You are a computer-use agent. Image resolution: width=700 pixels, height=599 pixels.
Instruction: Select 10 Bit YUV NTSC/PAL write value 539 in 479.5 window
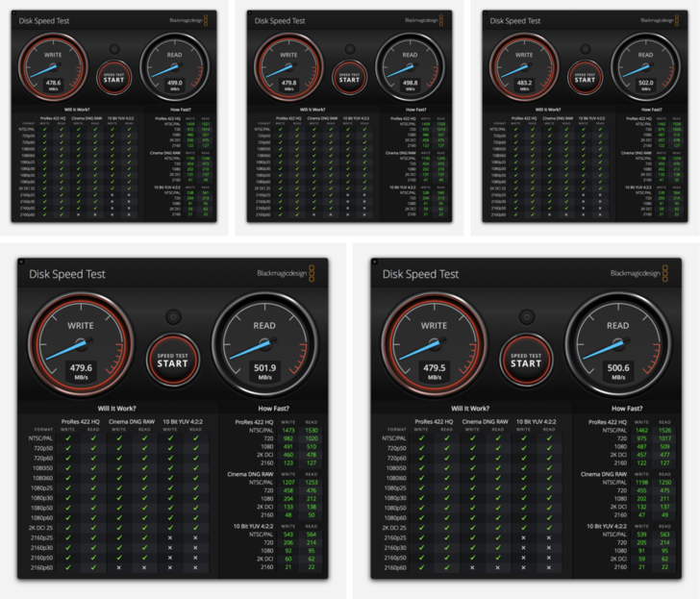(x=641, y=535)
